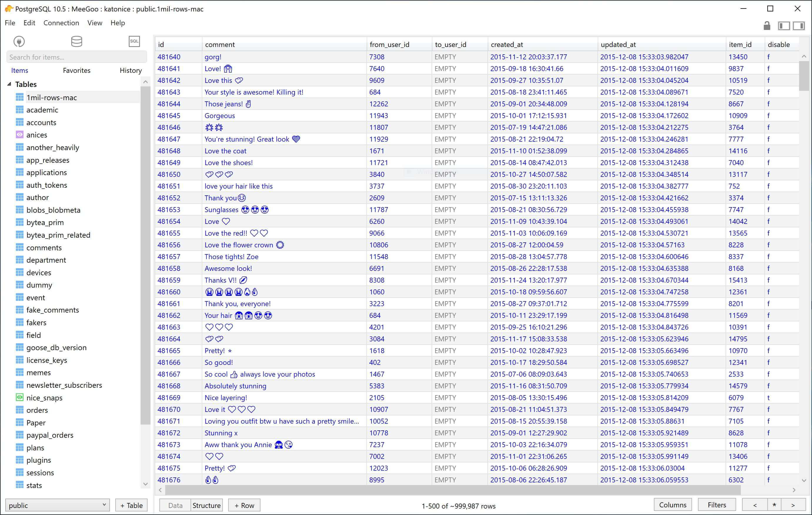The image size is (812, 515).
Task: Click the data grid vertical scrollbar thumb
Action: pos(803,76)
